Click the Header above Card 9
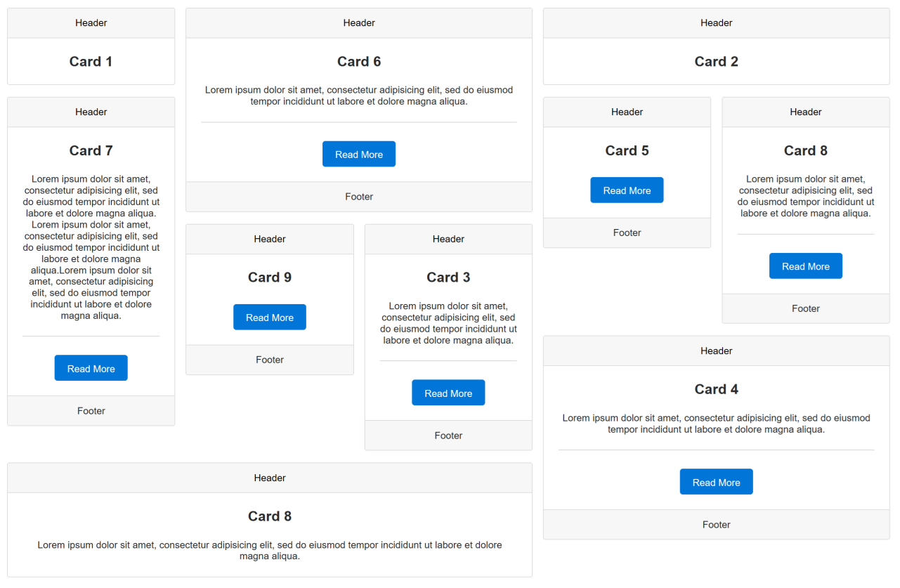The width and height of the screenshot is (900, 588). click(x=270, y=239)
